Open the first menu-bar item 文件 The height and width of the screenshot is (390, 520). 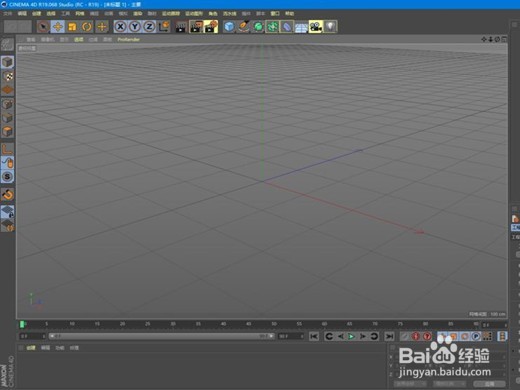(x=7, y=13)
